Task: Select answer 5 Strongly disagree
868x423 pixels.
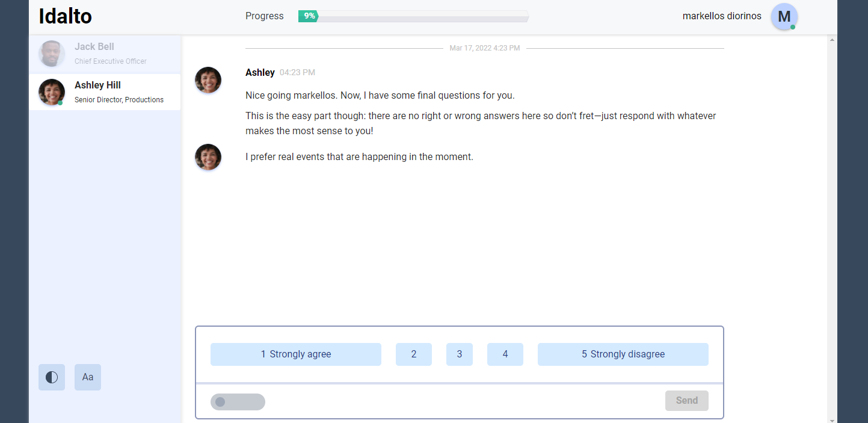Action: click(623, 354)
